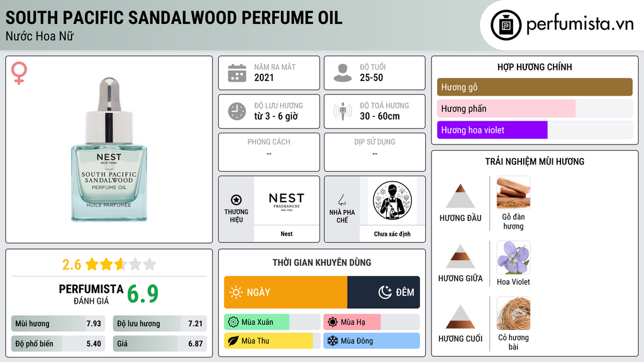Click the flower icon for Mùa Xuân

click(233, 322)
